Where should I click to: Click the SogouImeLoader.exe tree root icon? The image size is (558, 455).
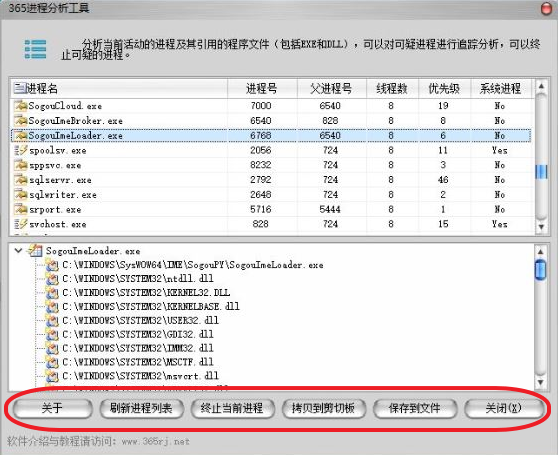coord(35,251)
